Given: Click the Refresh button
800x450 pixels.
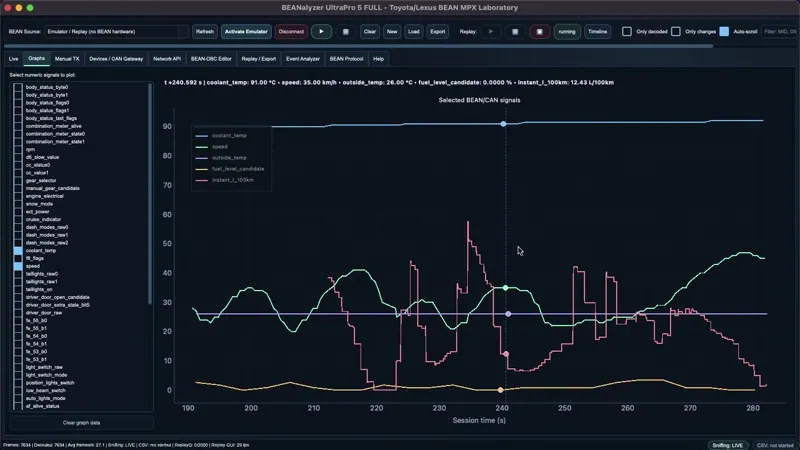Looking at the screenshot, I should [x=205, y=32].
